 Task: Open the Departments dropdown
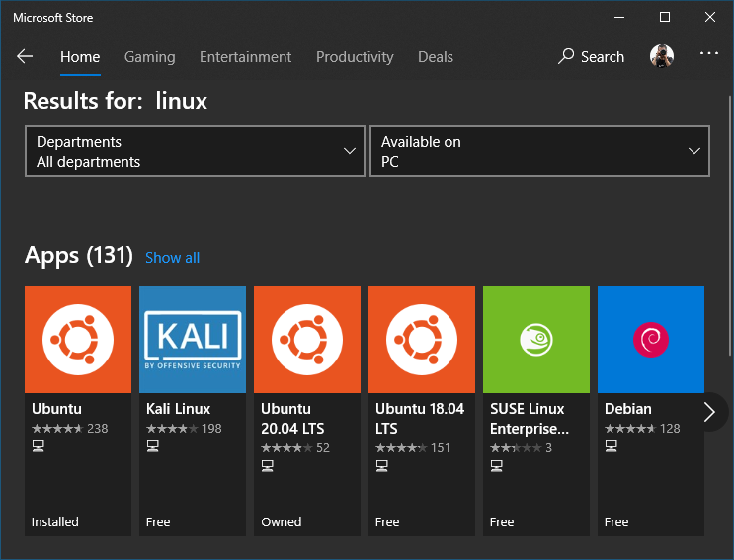[195, 151]
